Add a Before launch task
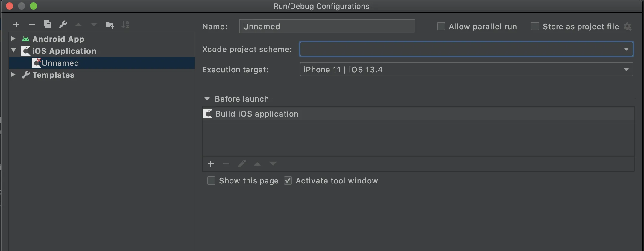644x251 pixels. click(x=211, y=164)
